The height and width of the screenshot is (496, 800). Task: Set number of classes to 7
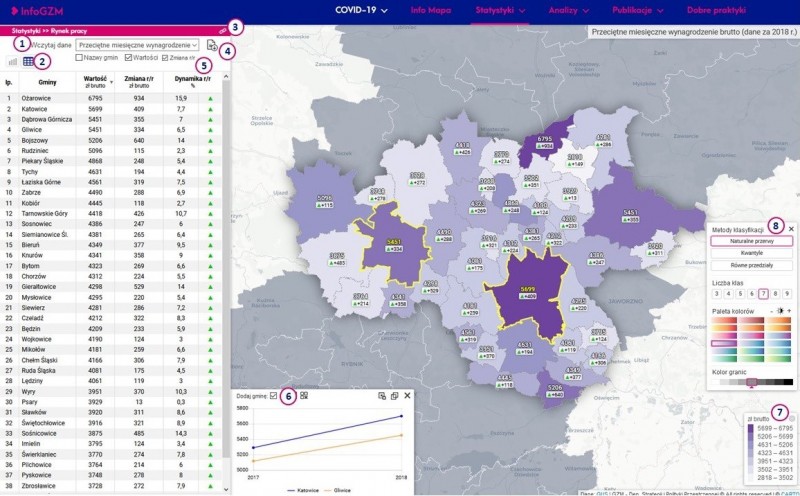(764, 294)
